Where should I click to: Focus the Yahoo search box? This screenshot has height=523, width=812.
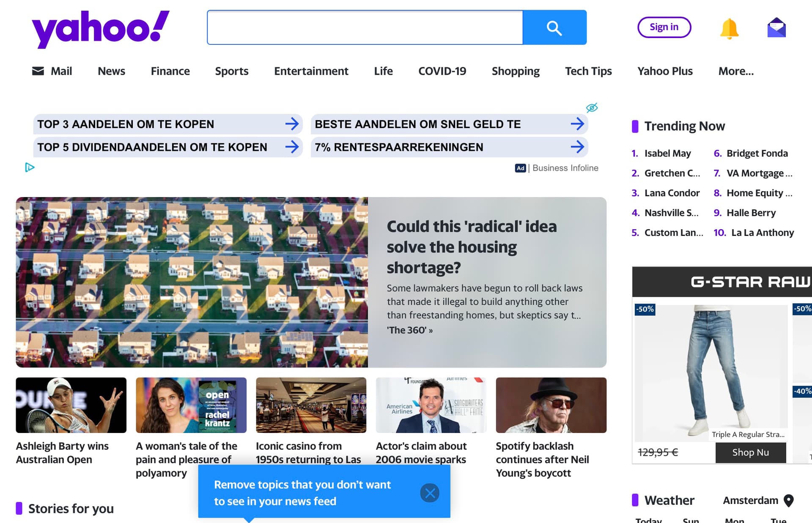click(x=365, y=27)
